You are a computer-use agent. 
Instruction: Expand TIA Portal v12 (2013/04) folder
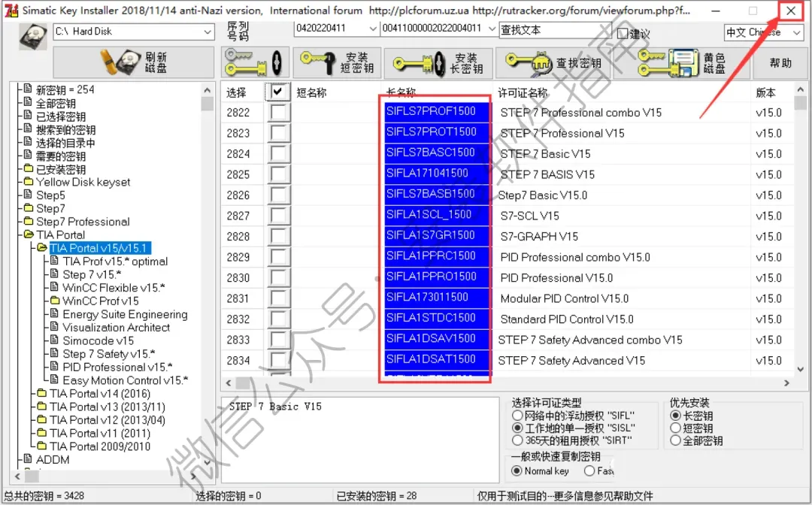(x=108, y=420)
